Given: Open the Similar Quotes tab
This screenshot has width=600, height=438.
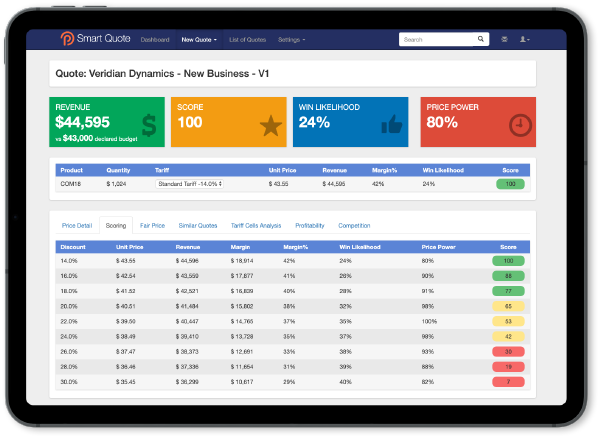Looking at the screenshot, I should [197, 225].
